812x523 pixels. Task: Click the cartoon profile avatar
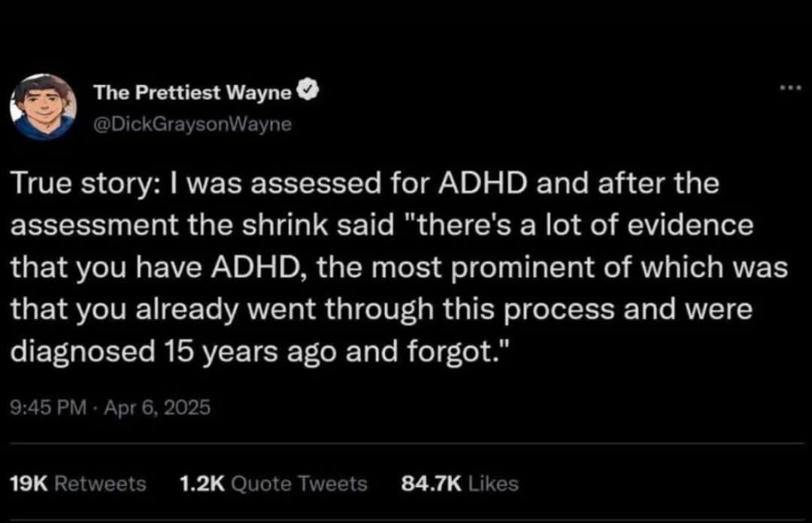pyautogui.click(x=43, y=106)
